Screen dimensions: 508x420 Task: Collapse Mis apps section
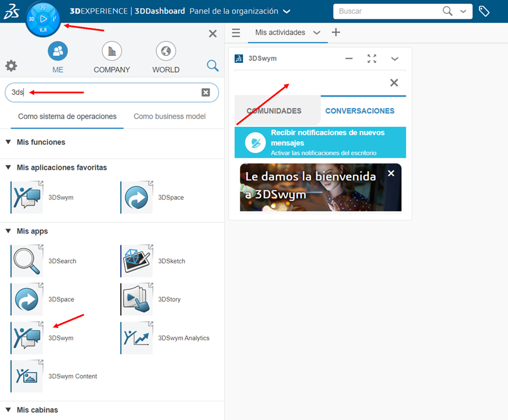coord(8,231)
